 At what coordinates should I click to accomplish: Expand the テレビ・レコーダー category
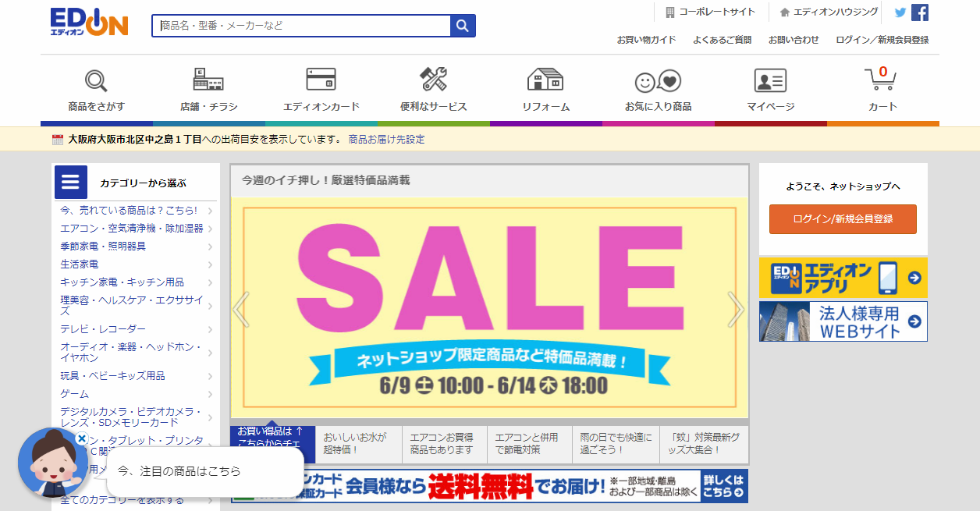pyautogui.click(x=137, y=329)
